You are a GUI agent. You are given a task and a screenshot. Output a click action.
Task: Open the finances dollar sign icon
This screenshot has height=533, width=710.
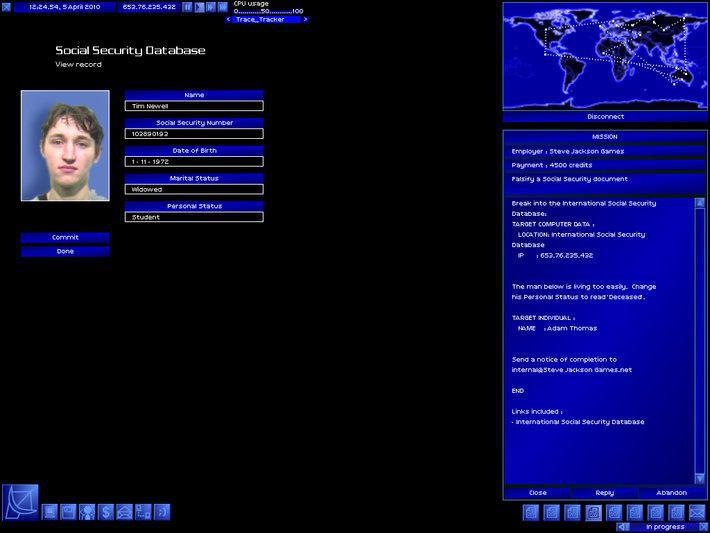(x=106, y=512)
